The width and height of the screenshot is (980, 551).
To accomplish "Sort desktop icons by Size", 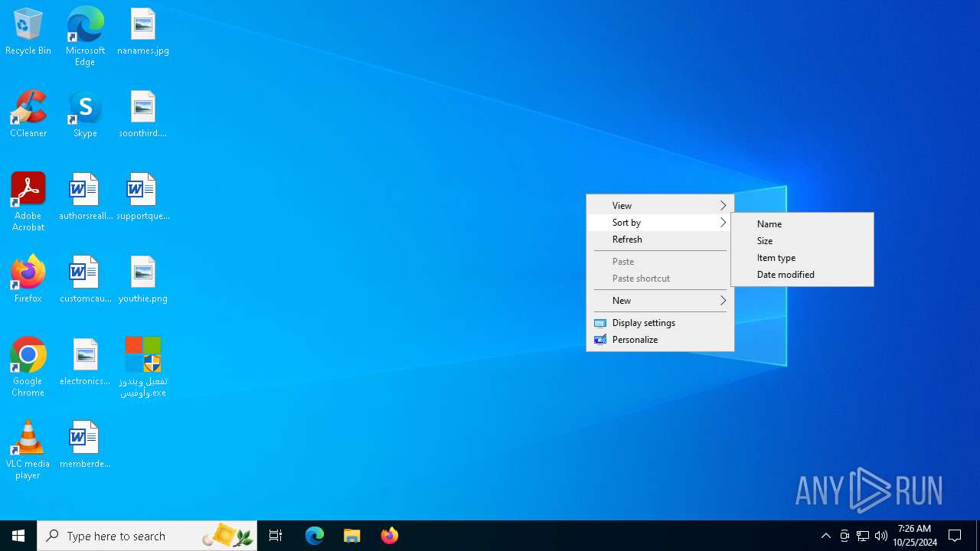I will coord(802,240).
